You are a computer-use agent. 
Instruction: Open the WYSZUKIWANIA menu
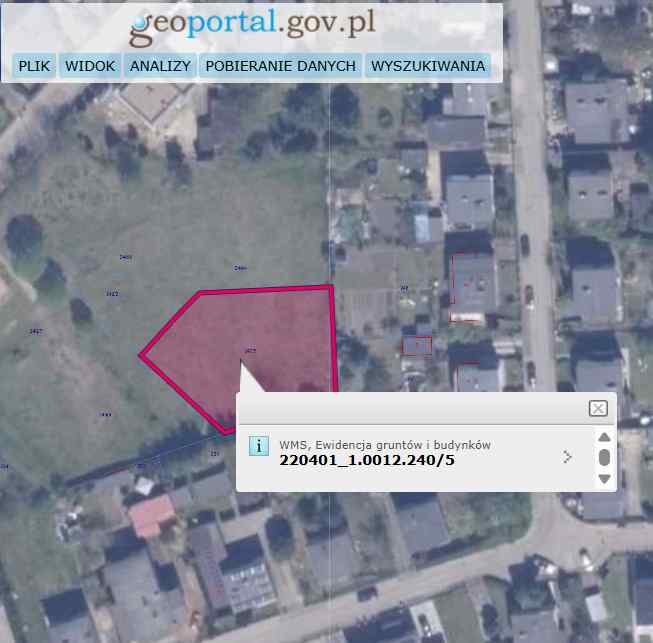(428, 66)
